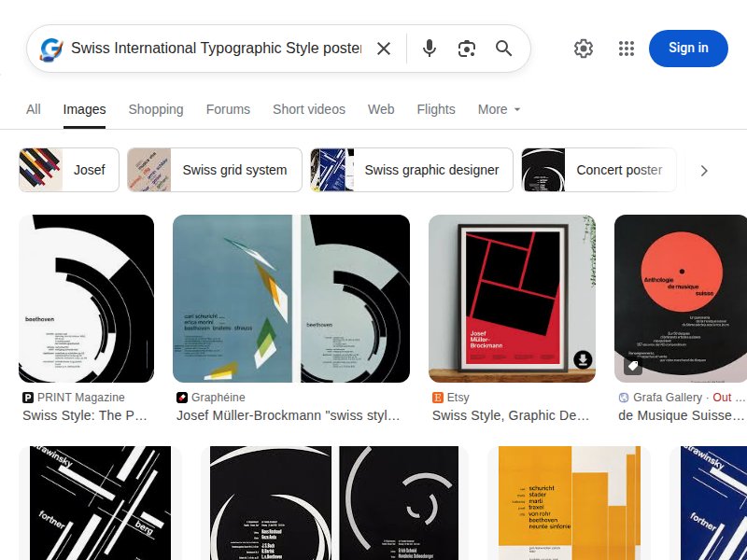The image size is (747, 560).
Task: Run the search via the magnifying glass icon
Action: pos(504,48)
